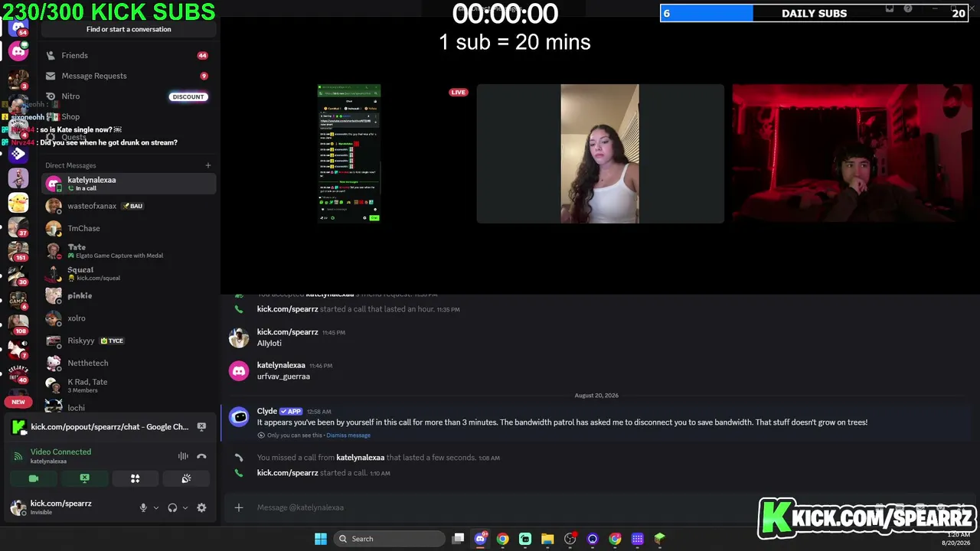Create a new DM with the plus icon
This screenshot has width=980, height=551.
coord(207,165)
